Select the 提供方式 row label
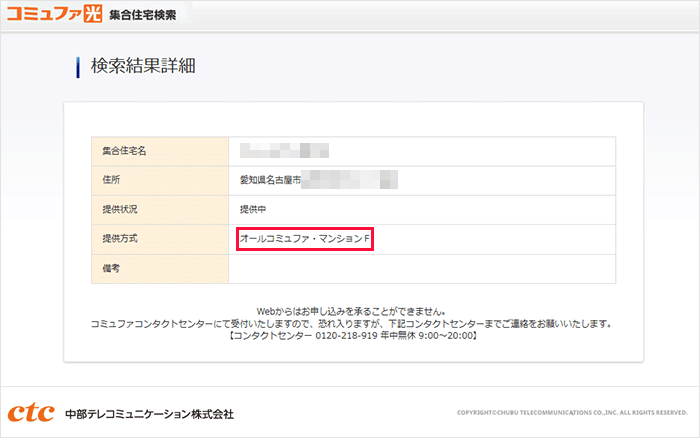Viewport: 700px width, 438px height. click(120, 239)
